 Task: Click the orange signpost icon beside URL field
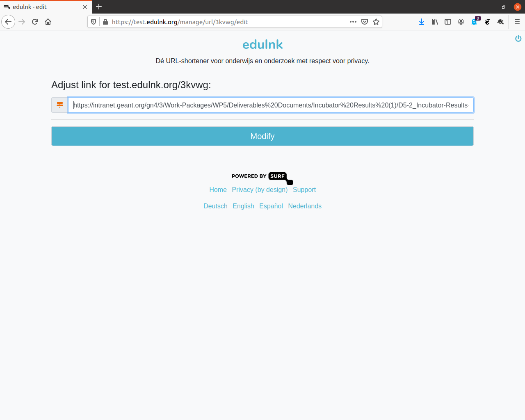[x=60, y=105]
